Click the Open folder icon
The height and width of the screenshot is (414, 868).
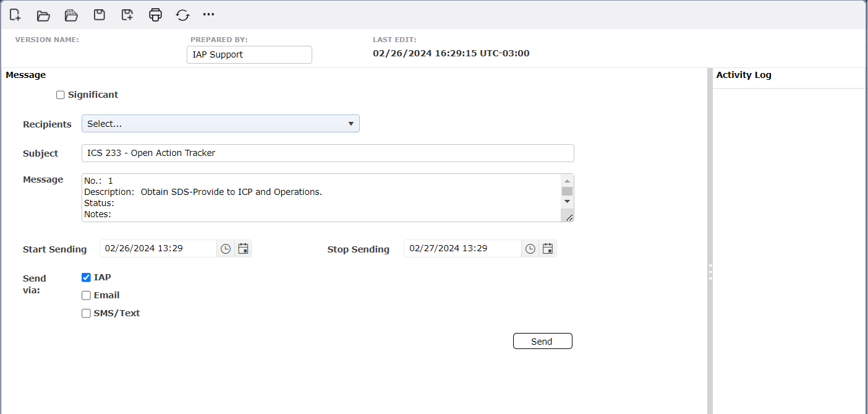(x=43, y=15)
